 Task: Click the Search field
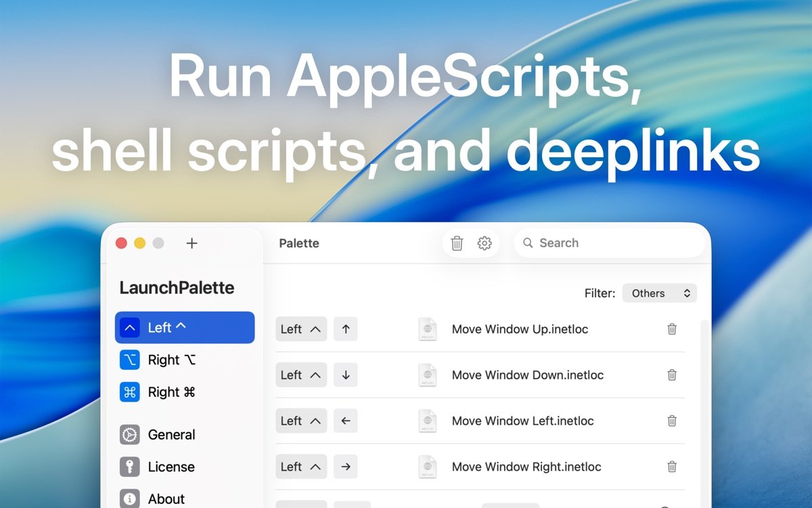tap(616, 243)
